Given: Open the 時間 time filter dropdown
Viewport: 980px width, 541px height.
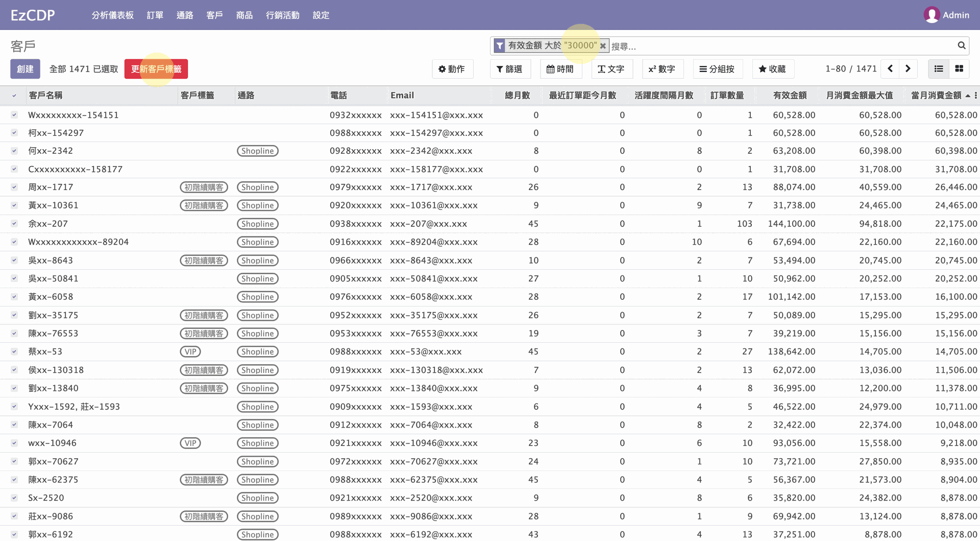Looking at the screenshot, I should (560, 69).
